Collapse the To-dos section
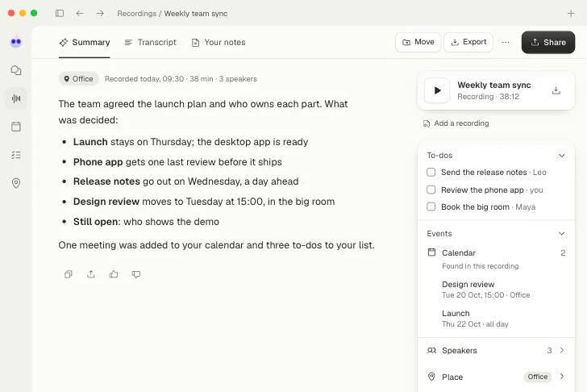This screenshot has height=392, width=587. coord(561,156)
